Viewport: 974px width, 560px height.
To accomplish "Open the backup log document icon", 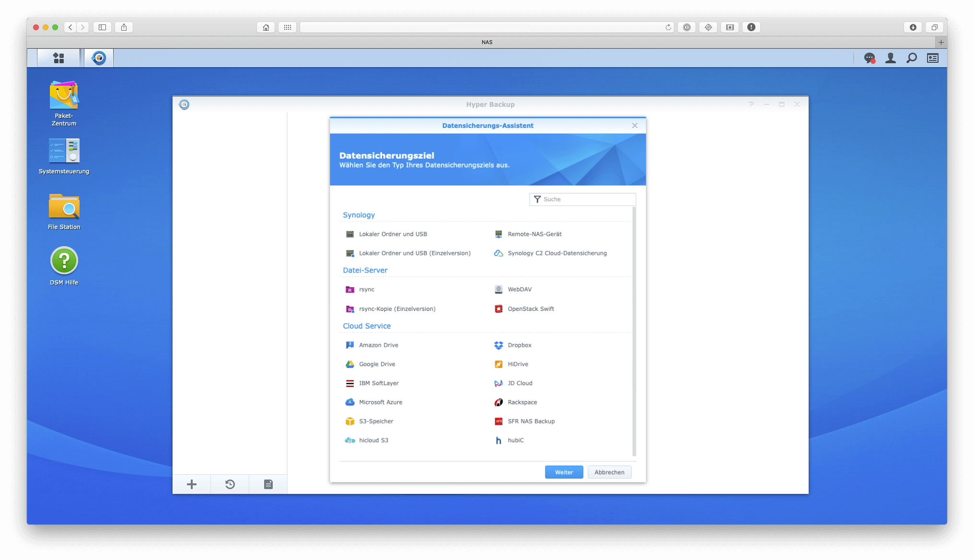I will tap(268, 484).
